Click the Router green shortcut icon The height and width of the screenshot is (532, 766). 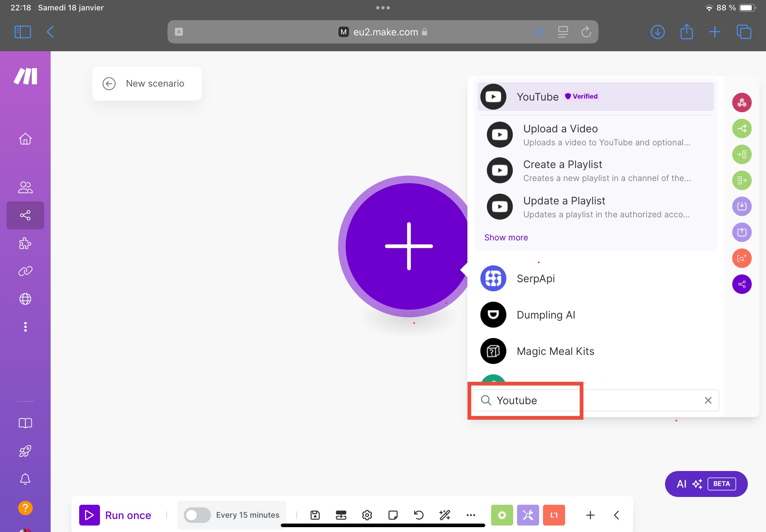click(x=742, y=128)
